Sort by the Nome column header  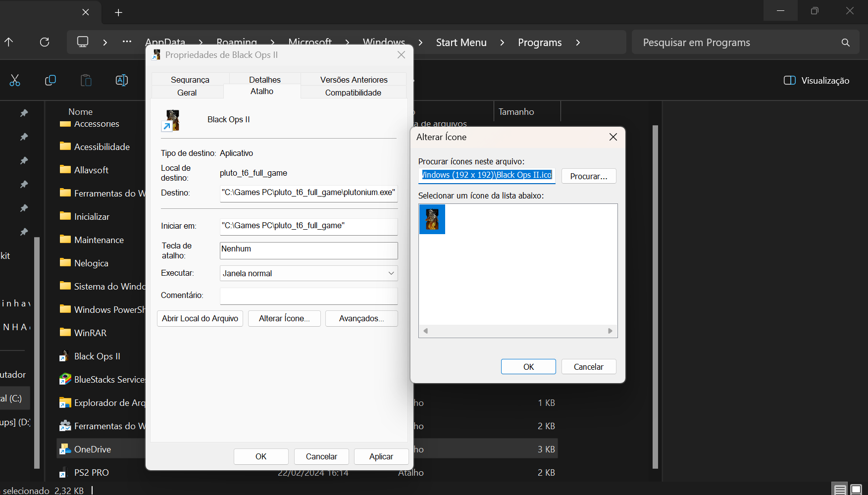[80, 112]
